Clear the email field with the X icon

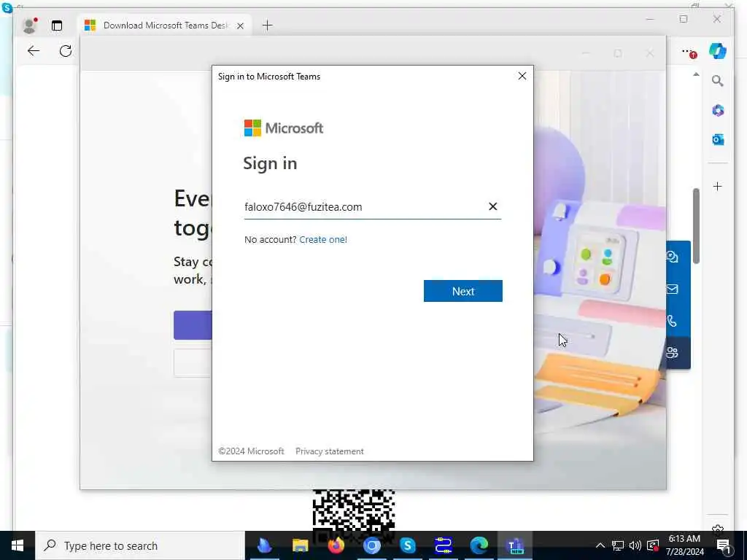pyautogui.click(x=492, y=206)
